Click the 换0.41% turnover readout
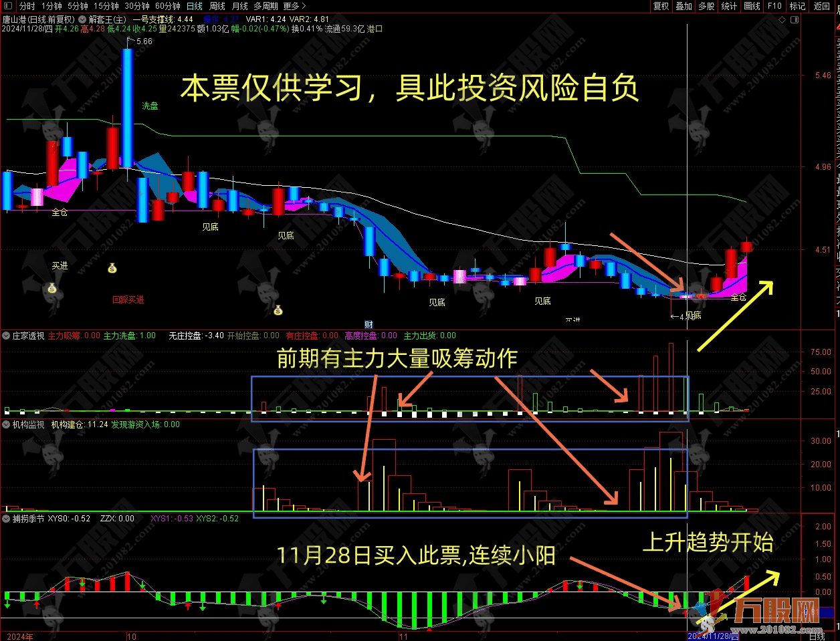Viewport: 840px width, 641px height. [307, 29]
